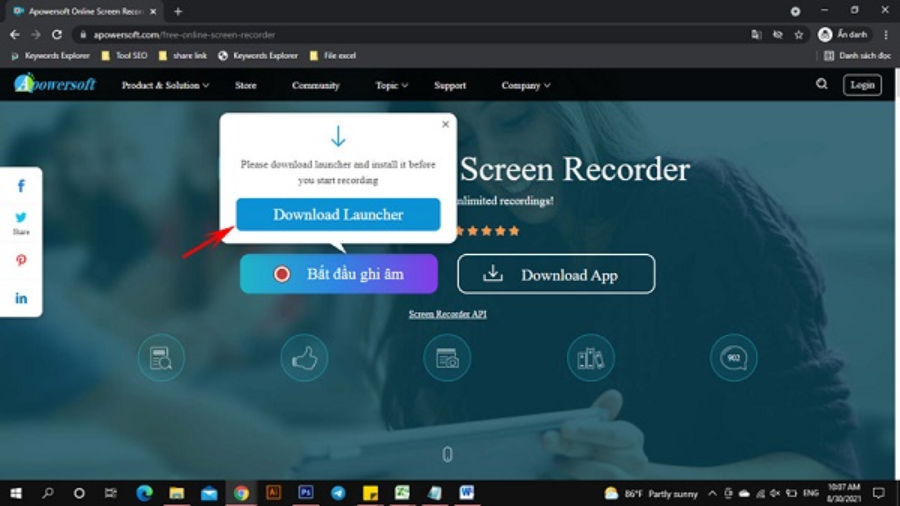
Task: Click the Apowersoft logo
Action: tap(55, 84)
